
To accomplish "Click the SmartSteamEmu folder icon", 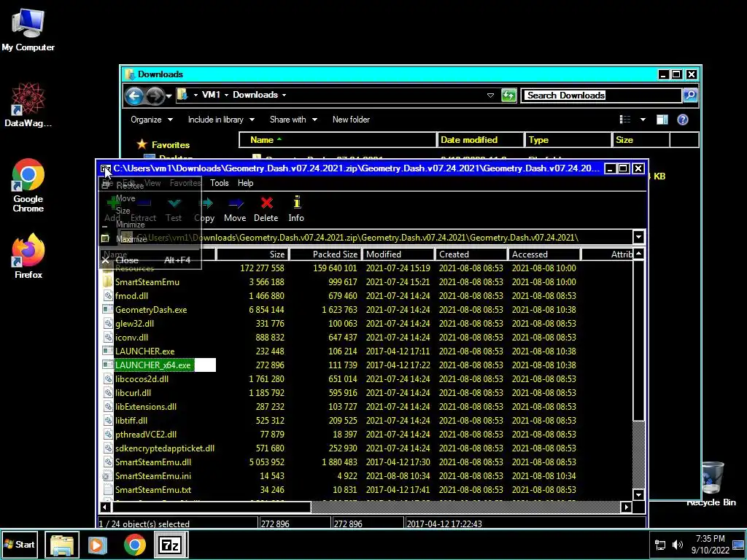I will pos(108,282).
